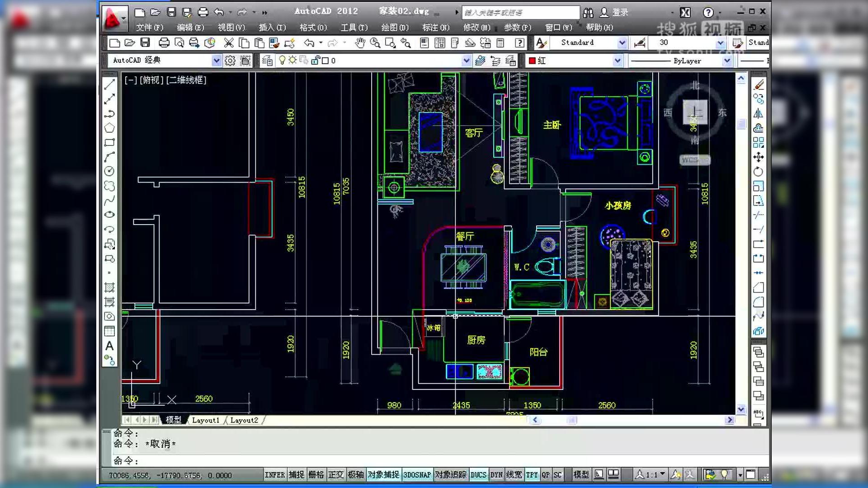This screenshot has width=868, height=488.
Task: Select the Pan Realtime hand icon
Action: (359, 43)
